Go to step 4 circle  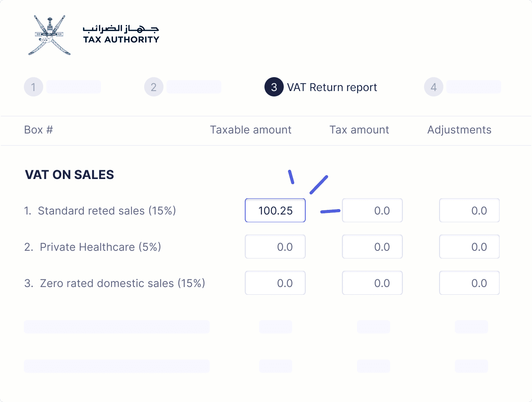(x=434, y=87)
